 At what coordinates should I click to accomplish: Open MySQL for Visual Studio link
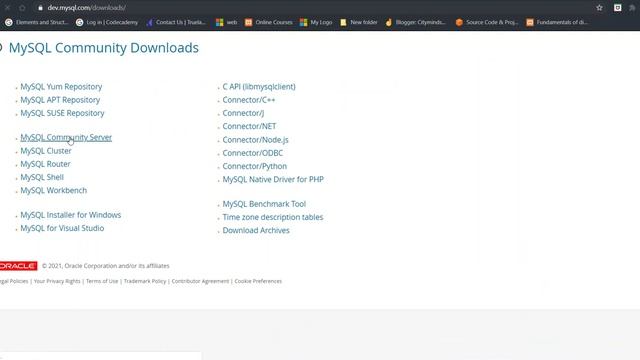[62, 228]
